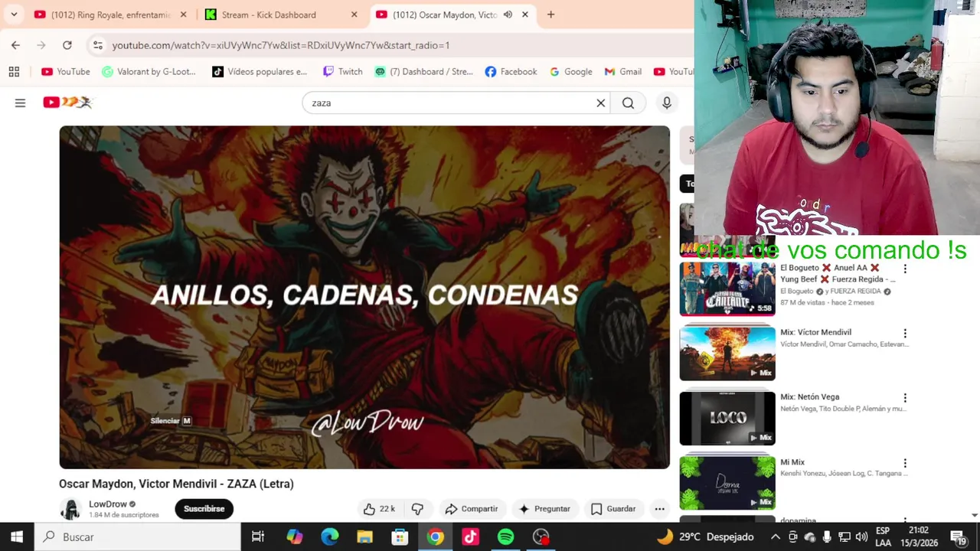Open options for Mi Mix
This screenshot has height=551, width=980.
905,463
